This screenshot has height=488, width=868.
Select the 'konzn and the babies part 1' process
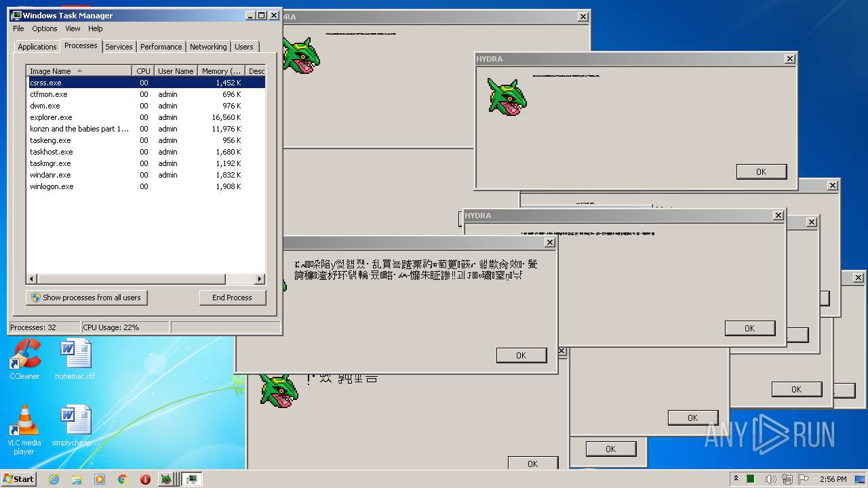[146, 129]
